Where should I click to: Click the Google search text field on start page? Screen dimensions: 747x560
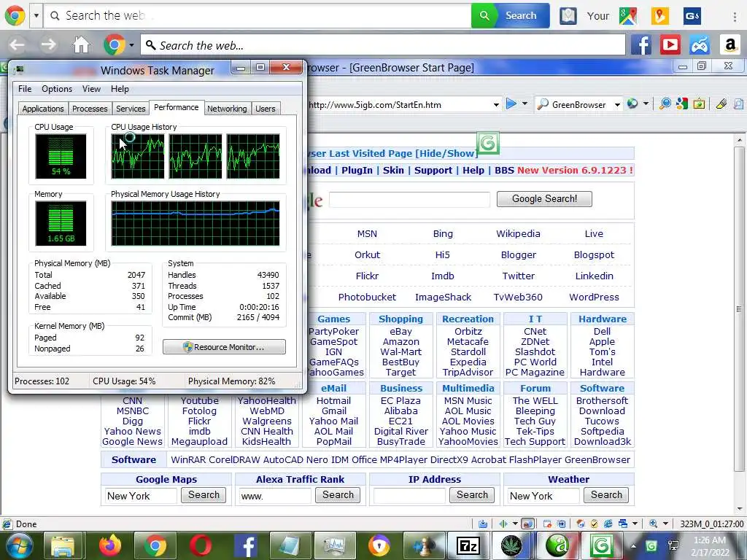409,199
